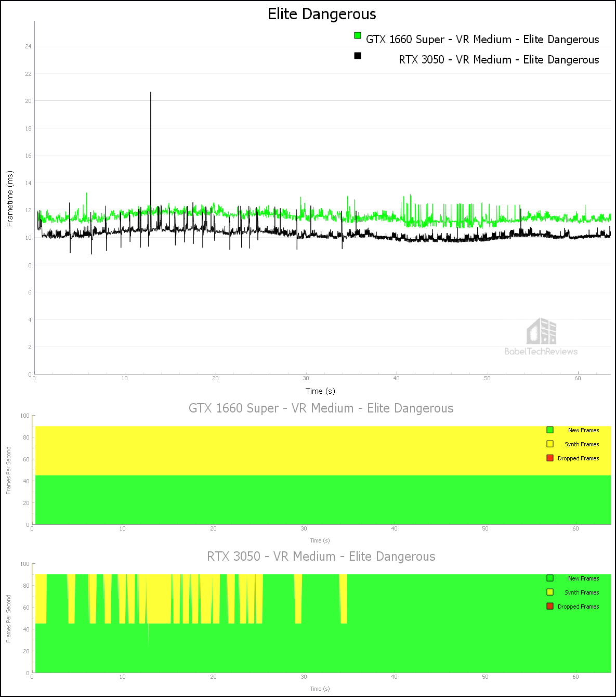
Task: Click the "Elite Dangerous" main chart title
Action: click(322, 14)
